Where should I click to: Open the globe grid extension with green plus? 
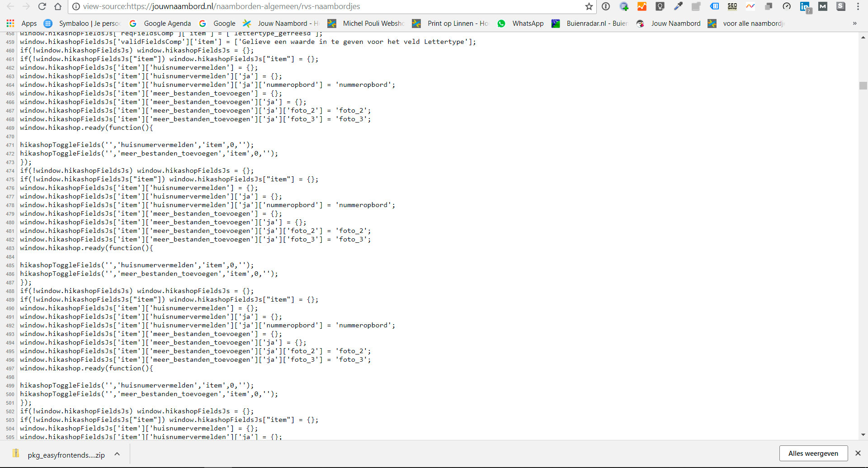tap(624, 6)
